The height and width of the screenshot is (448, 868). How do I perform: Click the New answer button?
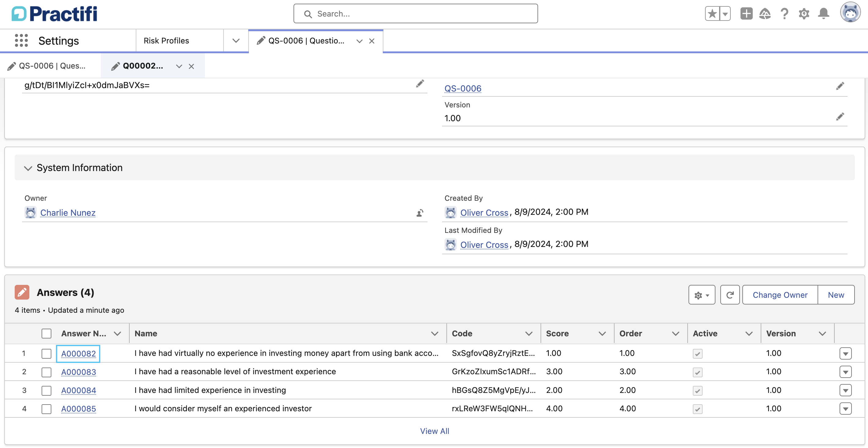(836, 295)
